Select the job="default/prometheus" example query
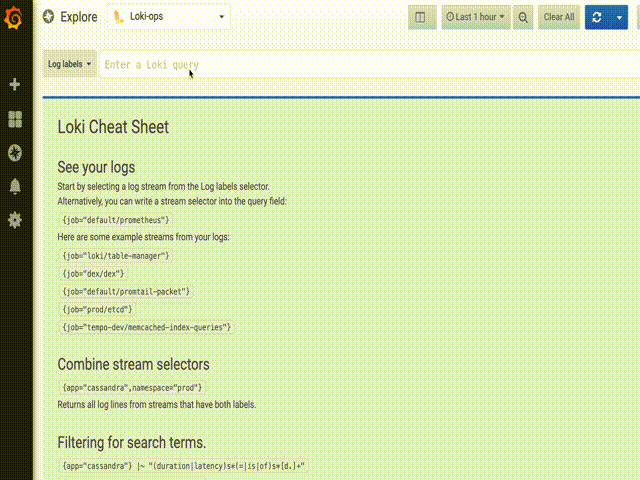This screenshot has height=480, width=640. tap(116, 220)
